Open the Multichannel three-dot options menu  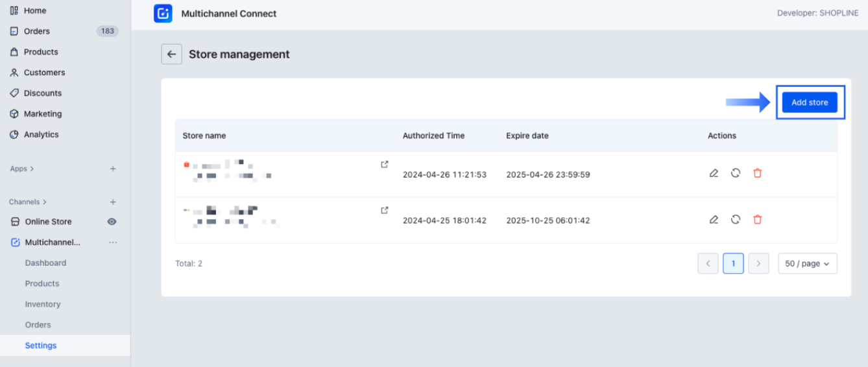coord(113,243)
